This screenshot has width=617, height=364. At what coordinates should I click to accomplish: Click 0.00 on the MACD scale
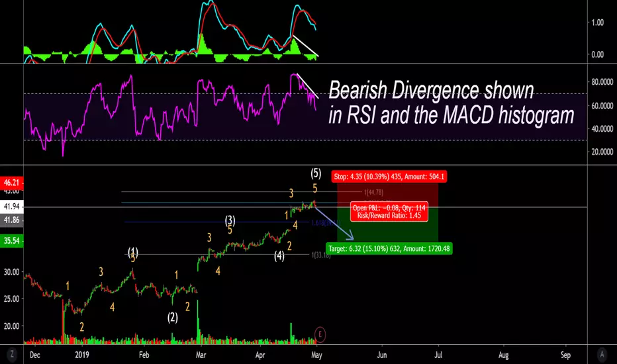point(597,55)
